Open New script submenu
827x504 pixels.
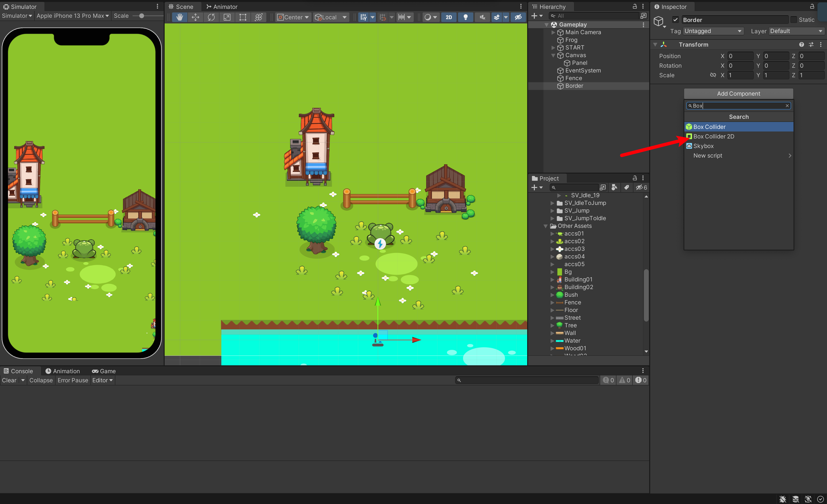click(739, 156)
